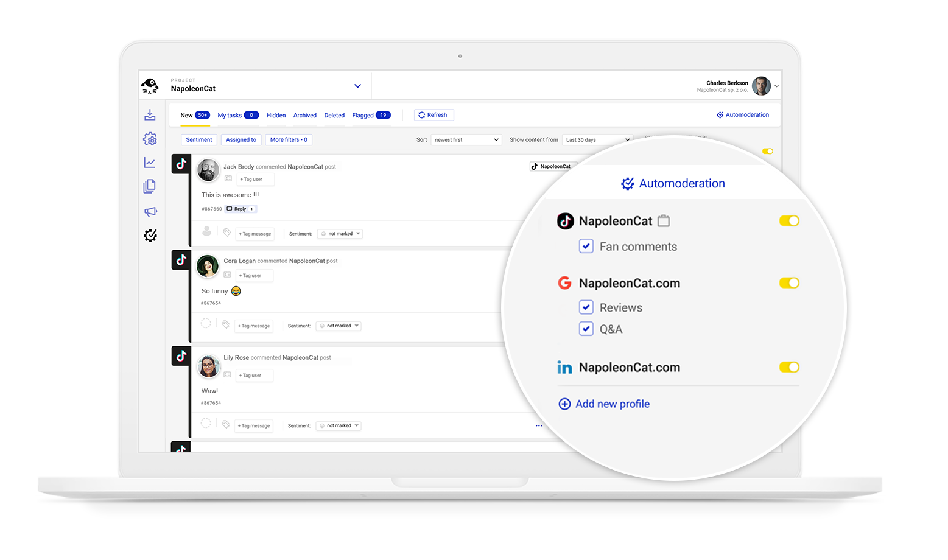
Task: Click the TikTok NapoleonCat profile icon in popup
Action: [x=566, y=221]
